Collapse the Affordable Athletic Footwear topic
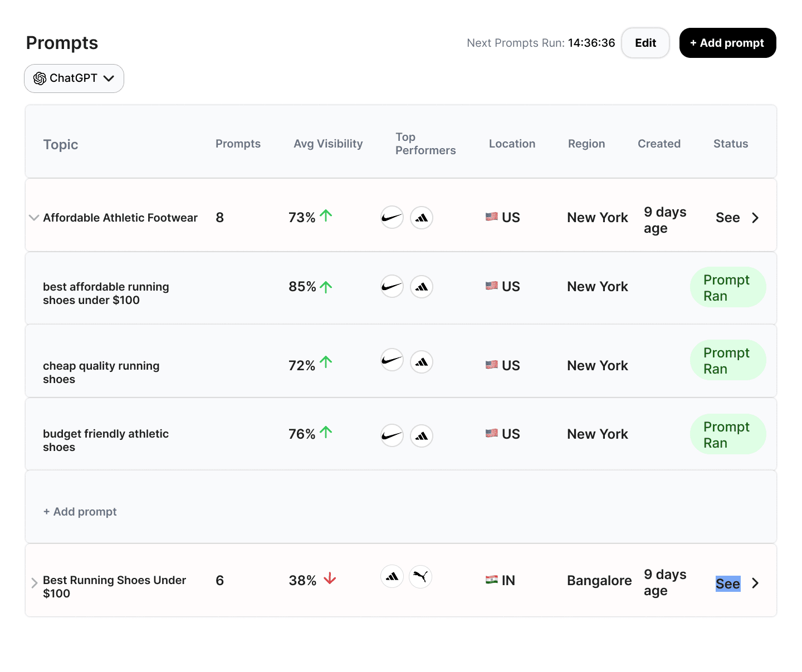This screenshot has height=672, width=802. pyautogui.click(x=34, y=218)
